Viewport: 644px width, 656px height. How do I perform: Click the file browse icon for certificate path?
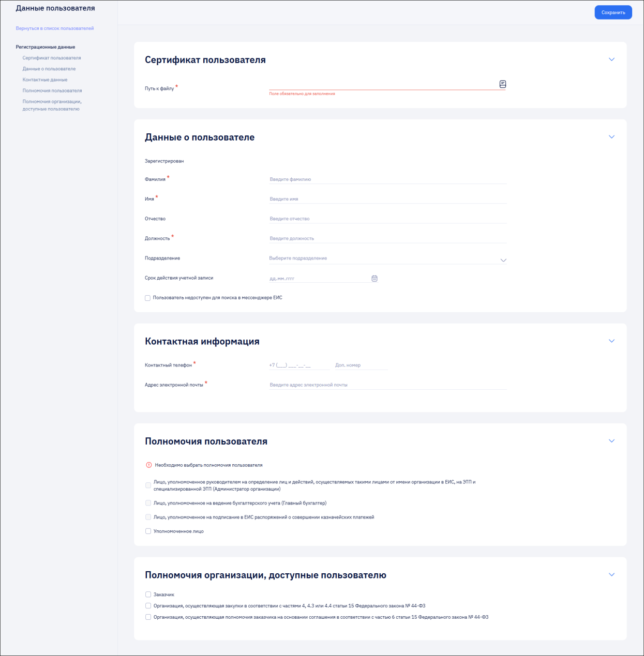click(502, 84)
